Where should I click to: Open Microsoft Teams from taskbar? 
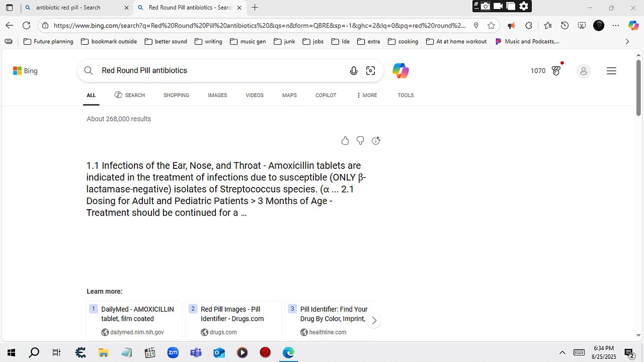click(196, 352)
